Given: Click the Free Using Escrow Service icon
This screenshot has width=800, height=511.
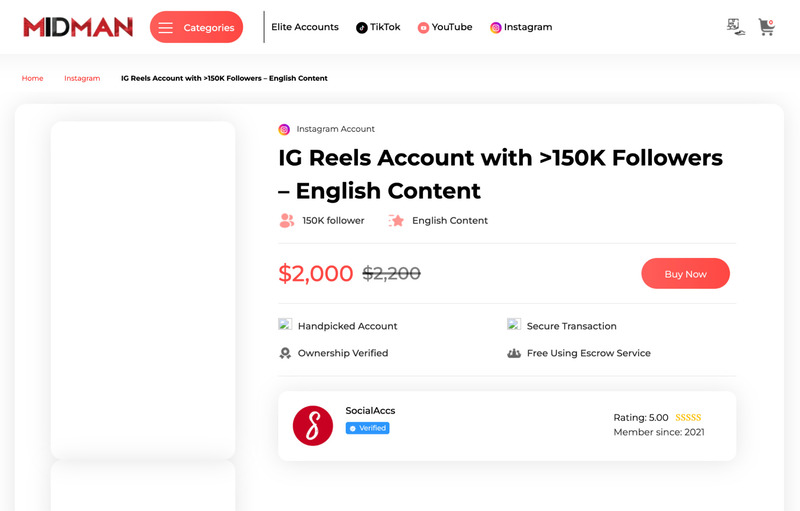Looking at the screenshot, I should [514, 353].
